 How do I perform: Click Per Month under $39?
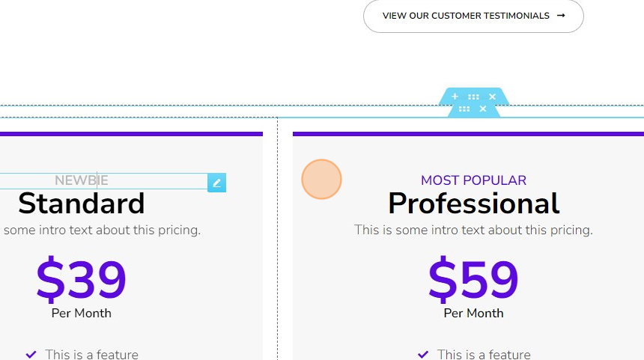point(82,313)
